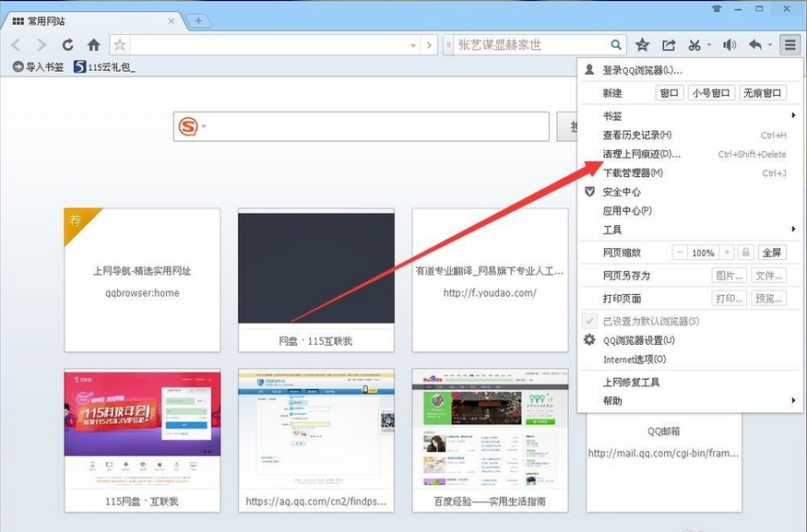
Task: Click the search magnifier icon
Action: (x=616, y=44)
